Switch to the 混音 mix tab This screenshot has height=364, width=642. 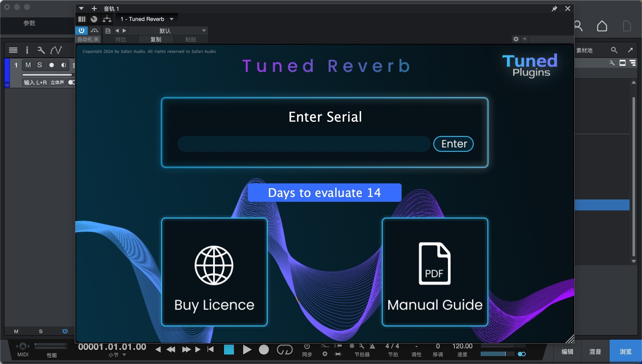595,352
